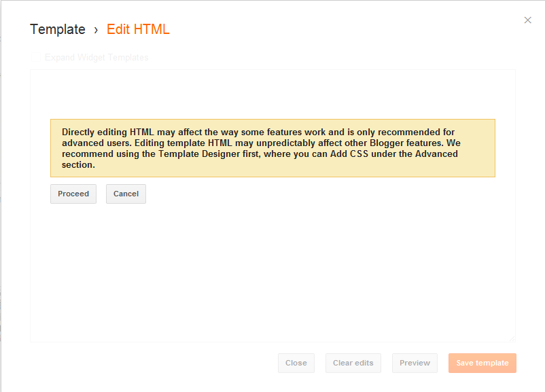This screenshot has width=545, height=392.
Task: Grab the resize handle of the editor box
Action: tap(512, 339)
